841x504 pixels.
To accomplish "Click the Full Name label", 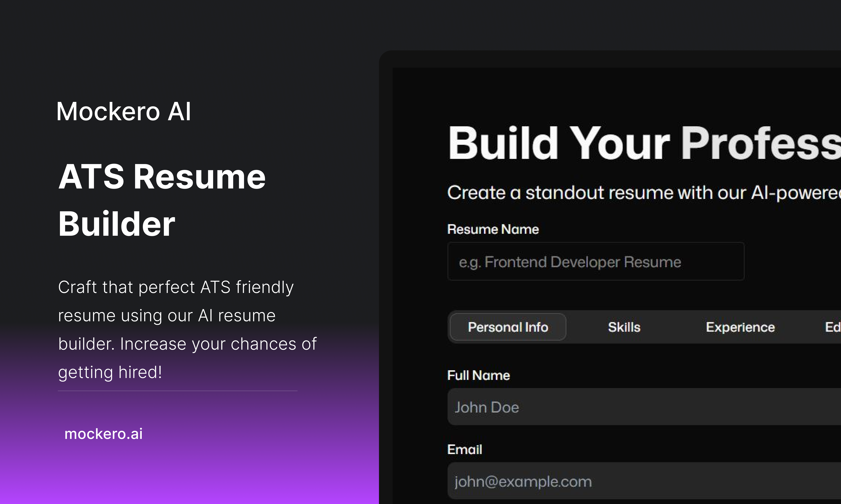I will (x=478, y=375).
